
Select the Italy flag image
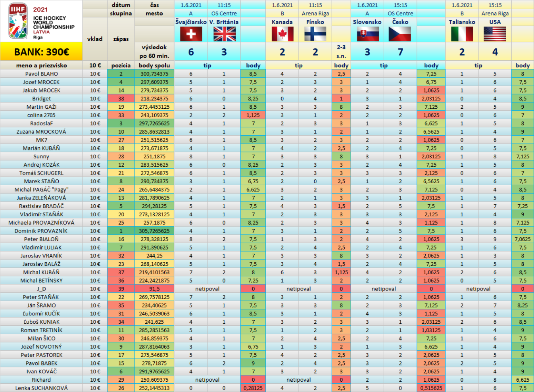pyautogui.click(x=462, y=34)
